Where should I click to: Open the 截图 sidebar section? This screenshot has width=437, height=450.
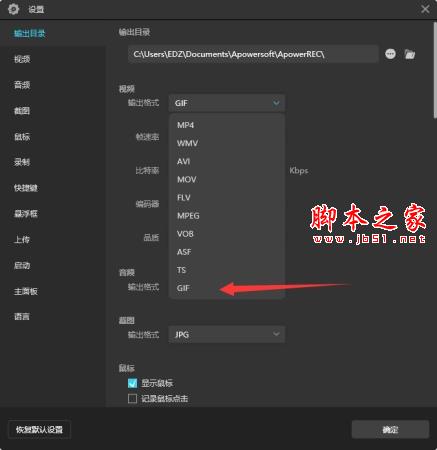coord(22,111)
